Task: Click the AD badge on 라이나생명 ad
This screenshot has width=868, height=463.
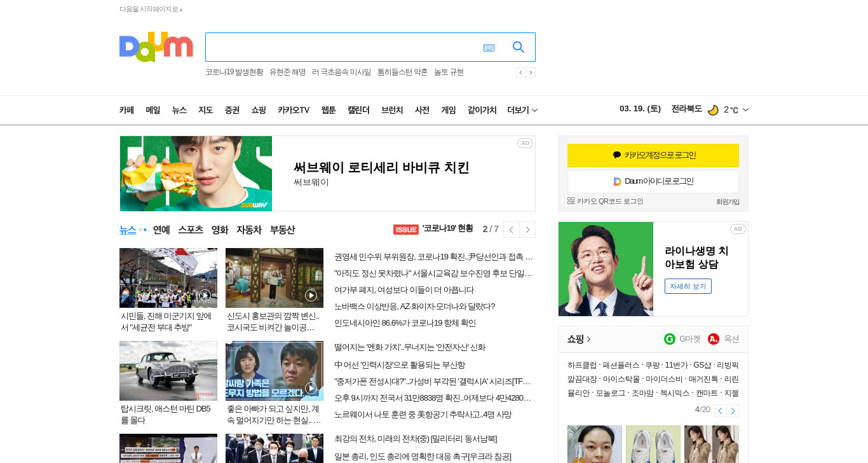Action: (x=738, y=229)
